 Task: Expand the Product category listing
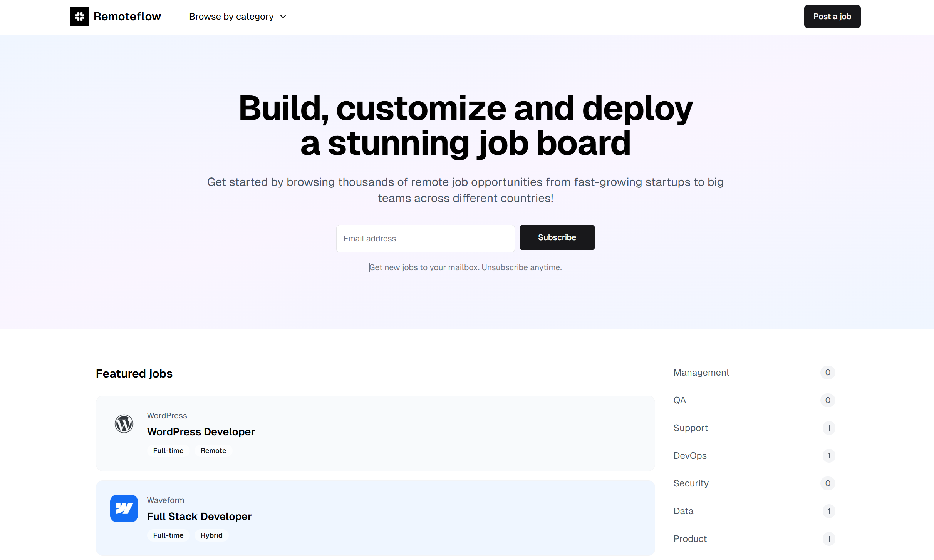[691, 539]
